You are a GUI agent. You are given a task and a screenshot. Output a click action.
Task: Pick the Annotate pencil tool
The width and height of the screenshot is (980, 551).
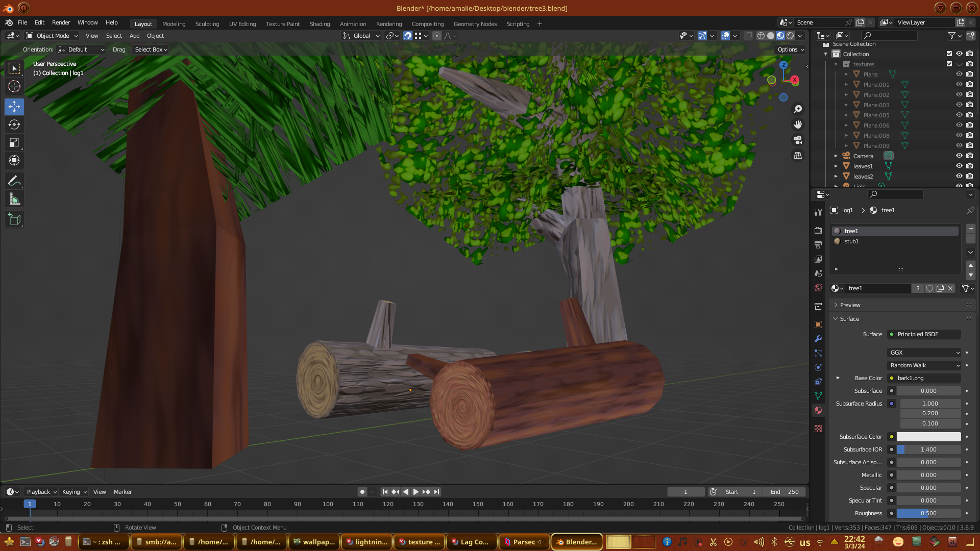point(14,181)
